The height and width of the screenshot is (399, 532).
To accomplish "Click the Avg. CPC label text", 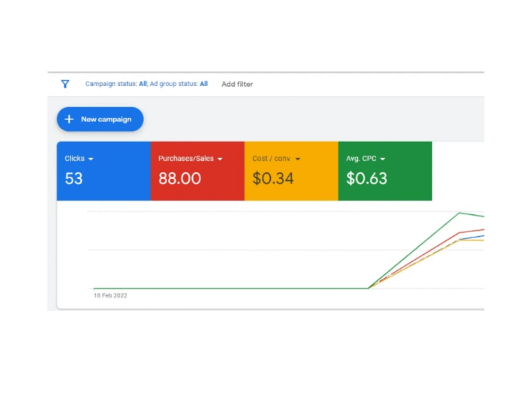I will [361, 159].
